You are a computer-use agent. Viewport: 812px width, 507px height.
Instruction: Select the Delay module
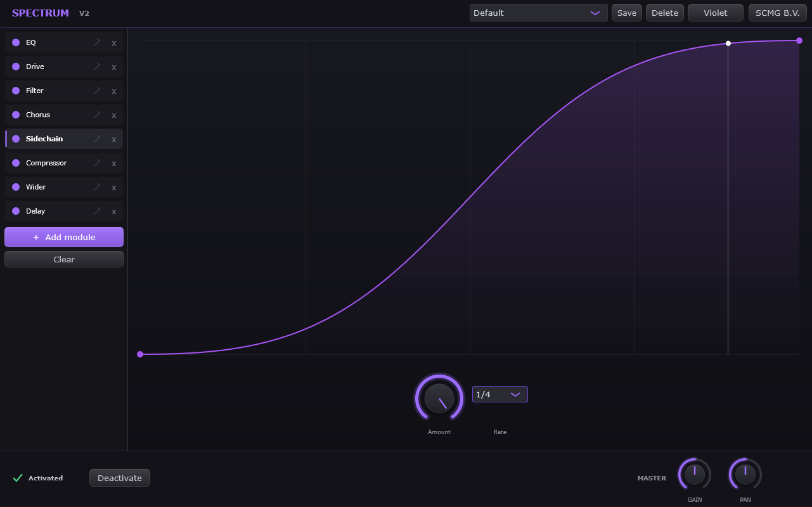click(64, 211)
